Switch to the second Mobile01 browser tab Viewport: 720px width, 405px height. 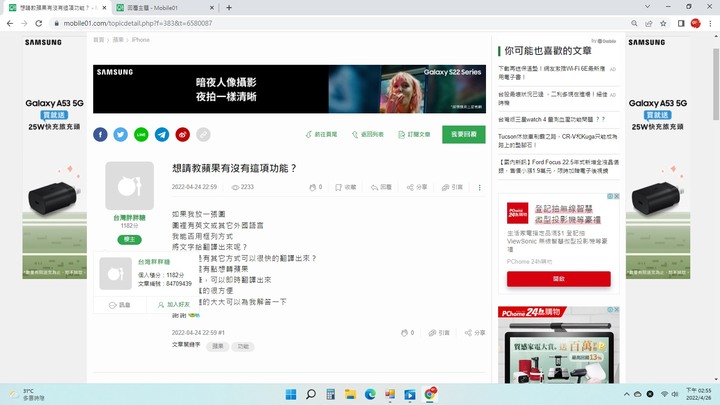click(x=160, y=7)
